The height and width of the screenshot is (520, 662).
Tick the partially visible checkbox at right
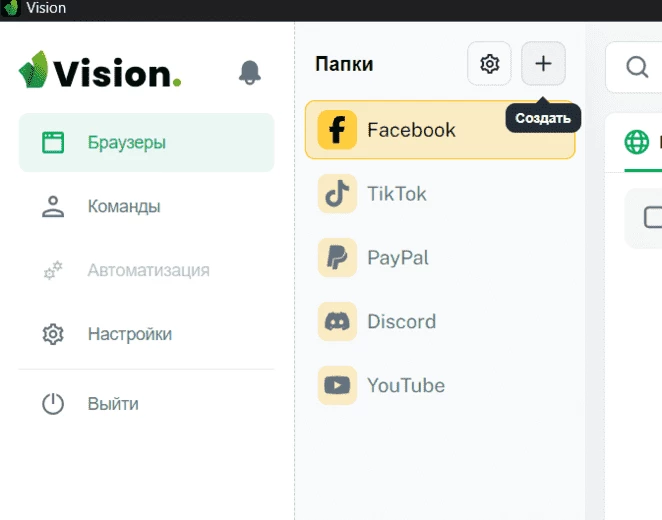tap(653, 217)
